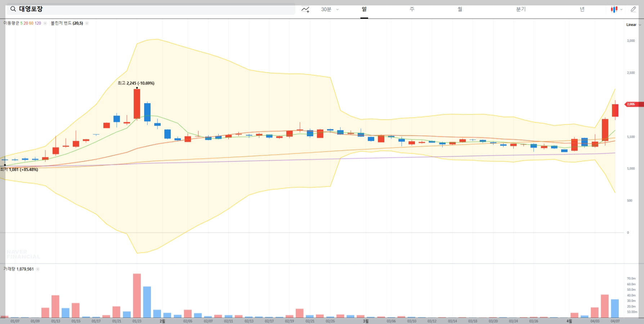Click the 03/14 date axis label
This screenshot has width=644, height=324.
point(452,321)
